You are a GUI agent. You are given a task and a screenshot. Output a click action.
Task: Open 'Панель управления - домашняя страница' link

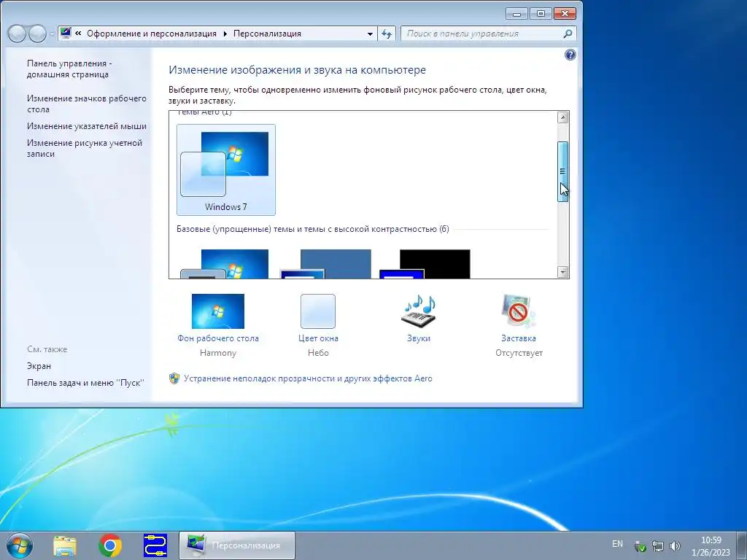coord(69,69)
